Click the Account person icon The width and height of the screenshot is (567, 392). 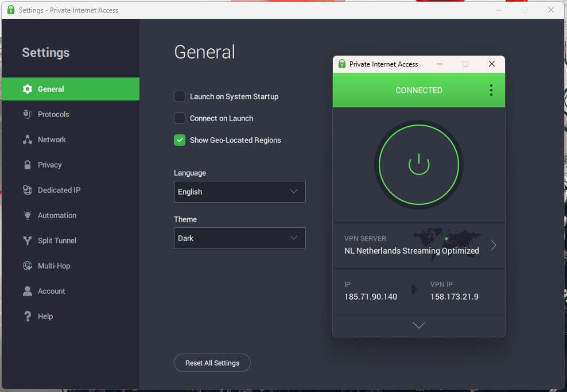(28, 291)
